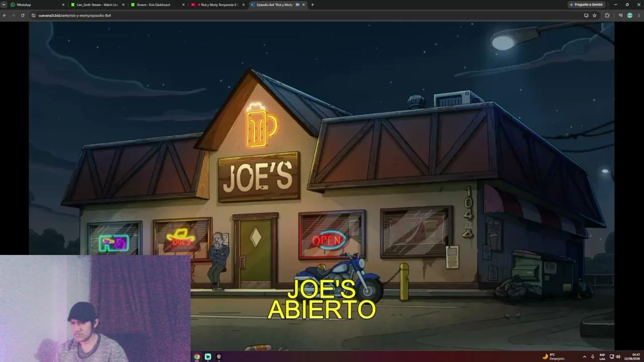Image resolution: width=644 pixels, height=362 pixels.
Task: Switch to the Lian_Sorth Stream tab
Action: pos(98,5)
